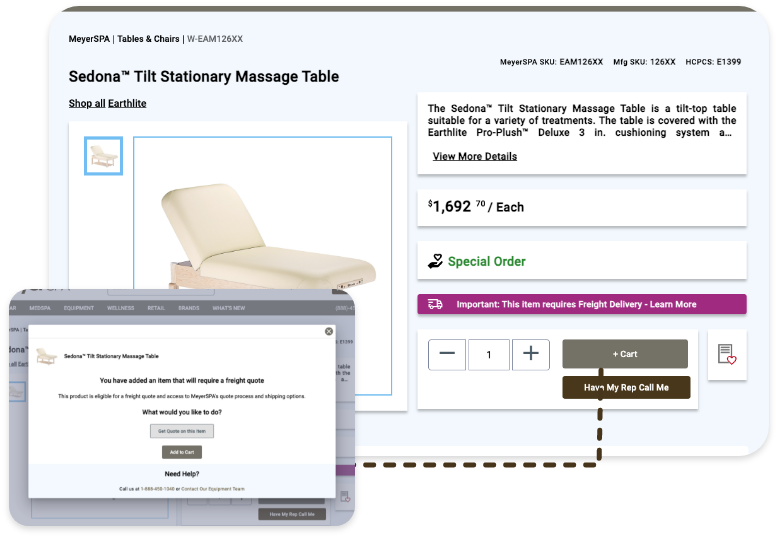778x538 pixels.
Task: Click the freight truck icon in the banner
Action: [x=435, y=304]
